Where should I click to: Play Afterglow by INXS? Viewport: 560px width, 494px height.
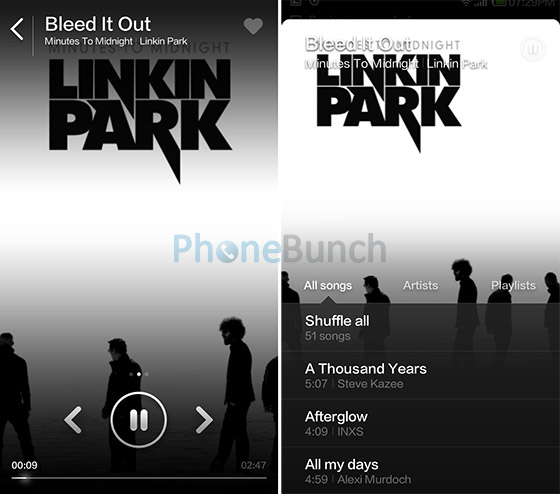click(x=421, y=423)
